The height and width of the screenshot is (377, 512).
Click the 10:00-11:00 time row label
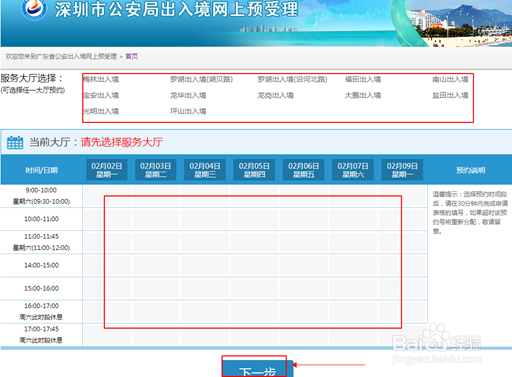(41, 219)
